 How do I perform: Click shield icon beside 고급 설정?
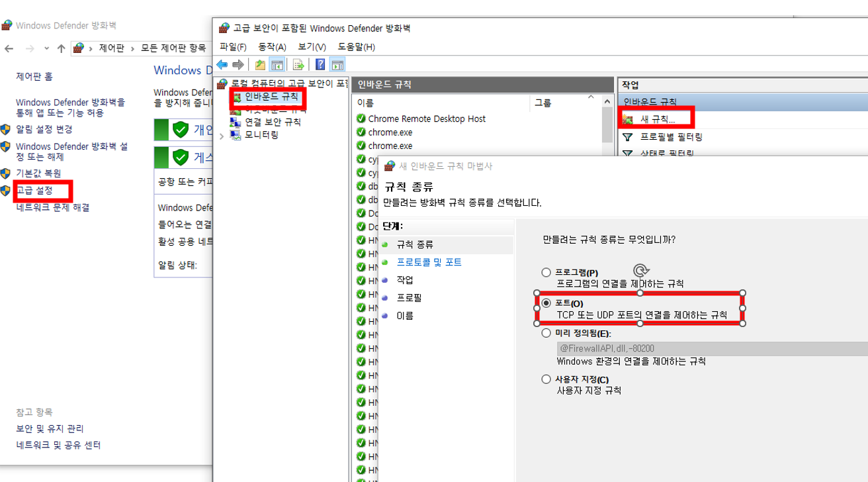5,191
